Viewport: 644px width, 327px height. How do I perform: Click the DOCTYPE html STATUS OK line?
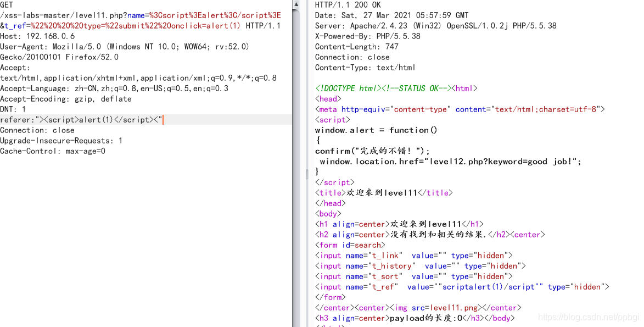[396, 88]
